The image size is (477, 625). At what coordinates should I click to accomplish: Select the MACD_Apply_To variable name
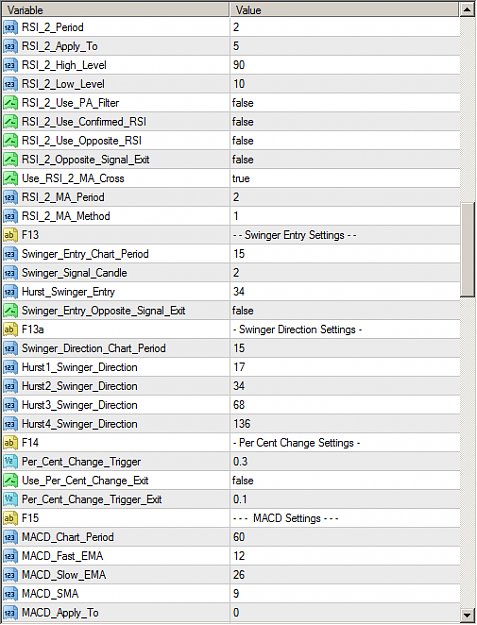click(60, 613)
